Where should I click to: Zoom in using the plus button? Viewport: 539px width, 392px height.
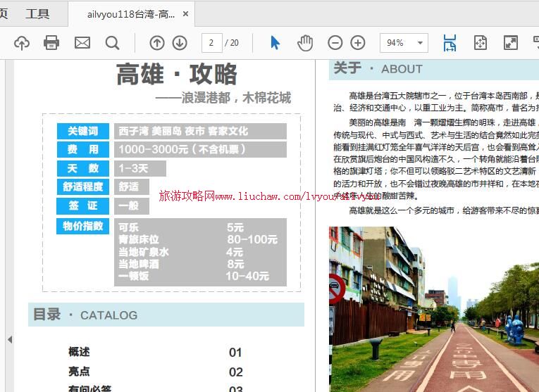pos(358,43)
